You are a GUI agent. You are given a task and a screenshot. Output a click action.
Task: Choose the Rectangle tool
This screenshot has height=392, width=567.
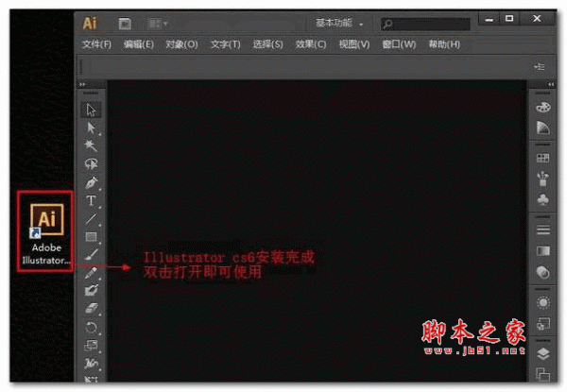point(91,237)
